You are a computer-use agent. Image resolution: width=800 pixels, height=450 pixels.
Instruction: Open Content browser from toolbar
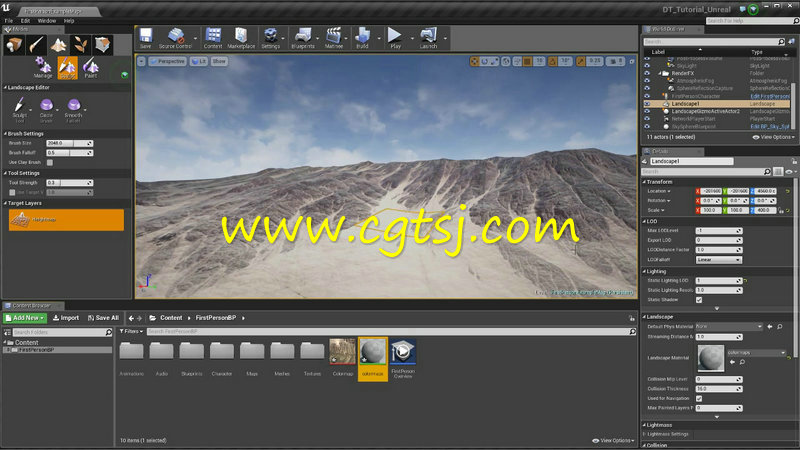[213, 38]
